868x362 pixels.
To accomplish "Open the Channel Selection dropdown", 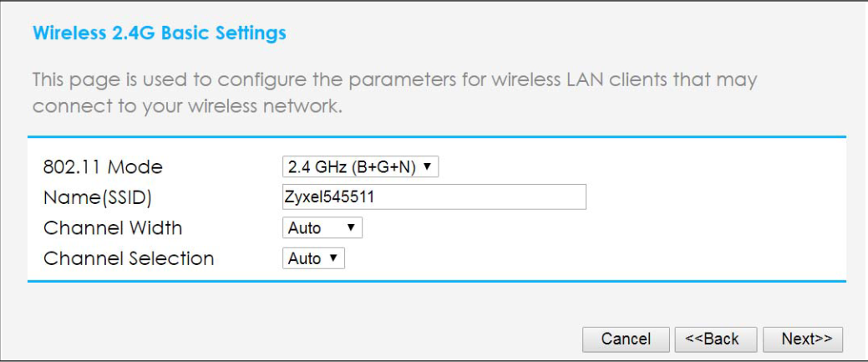I will coord(313,259).
